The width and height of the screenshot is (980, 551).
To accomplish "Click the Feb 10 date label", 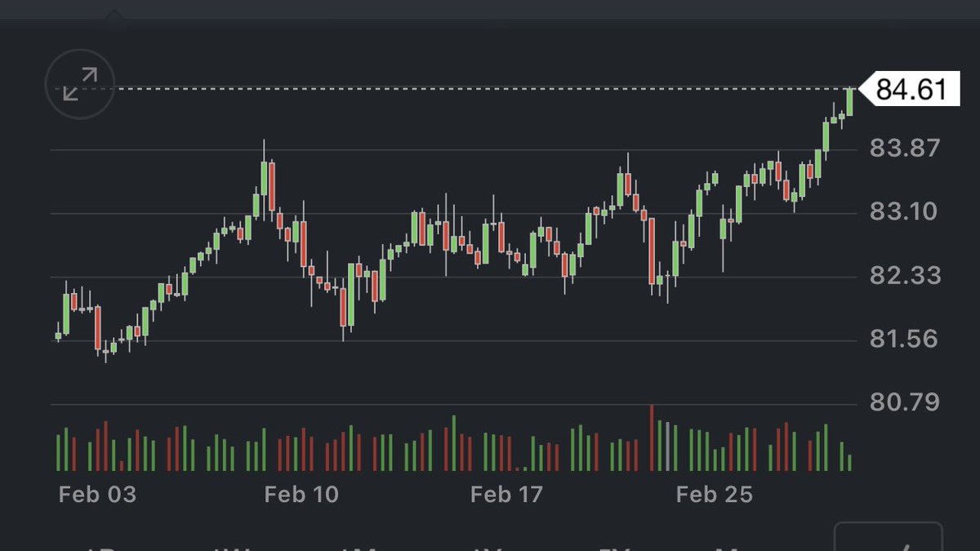I will click(x=301, y=495).
